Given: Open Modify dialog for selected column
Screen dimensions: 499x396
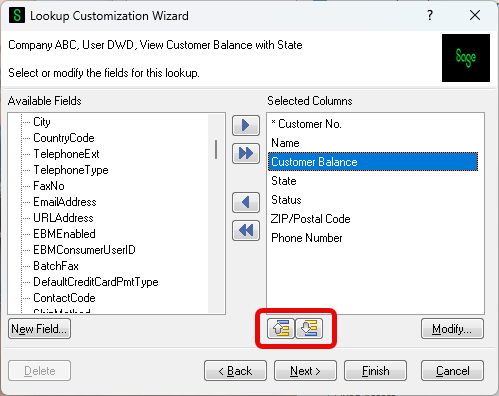Looking at the screenshot, I should pyautogui.click(x=452, y=329).
